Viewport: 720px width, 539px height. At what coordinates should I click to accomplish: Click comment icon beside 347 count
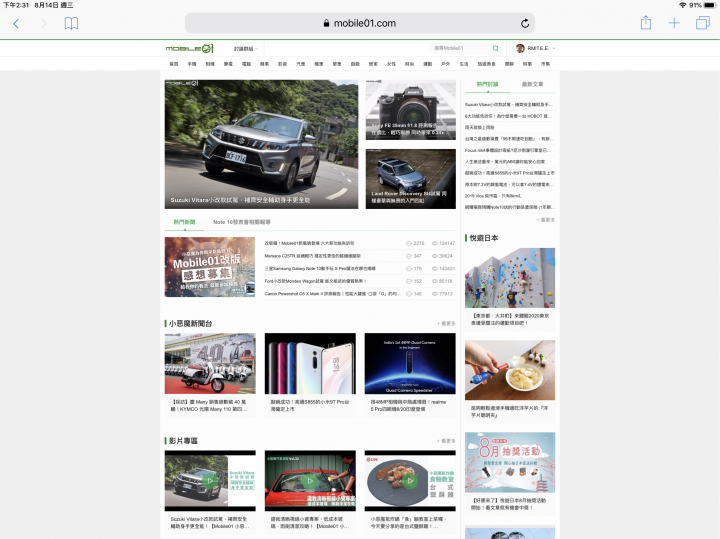pyautogui.click(x=409, y=256)
